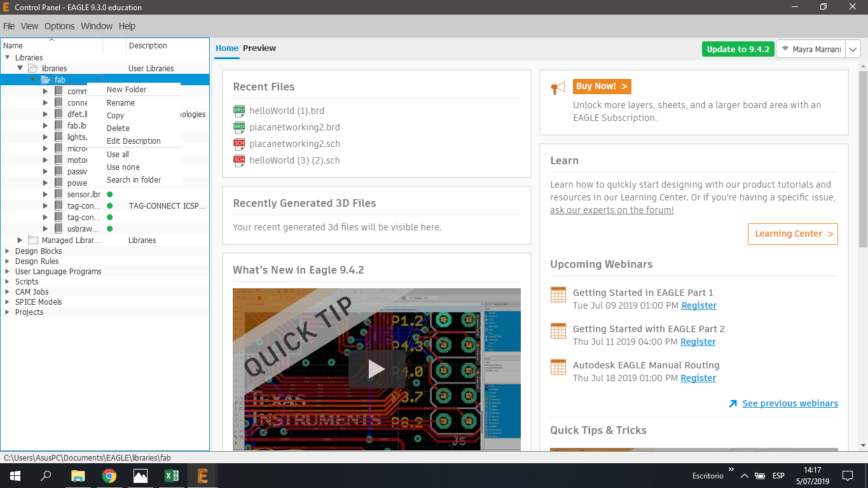Click the BRD icon next to placanetworking2.brd

tap(239, 127)
